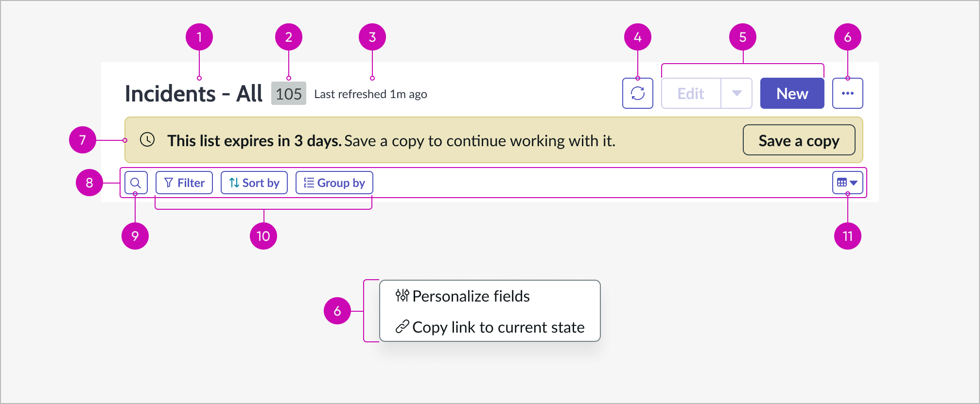This screenshot has height=404, width=980.
Task: Click the list icon on Group by
Action: [x=308, y=183]
